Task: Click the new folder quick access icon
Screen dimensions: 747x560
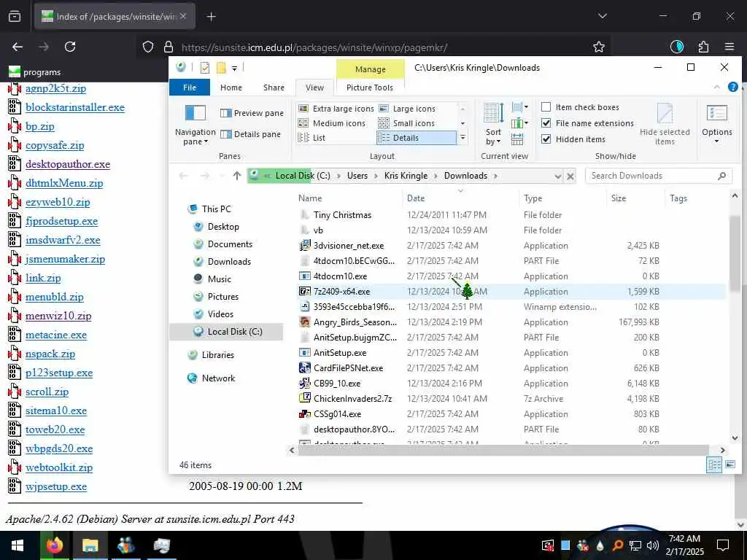Action: [x=221, y=68]
